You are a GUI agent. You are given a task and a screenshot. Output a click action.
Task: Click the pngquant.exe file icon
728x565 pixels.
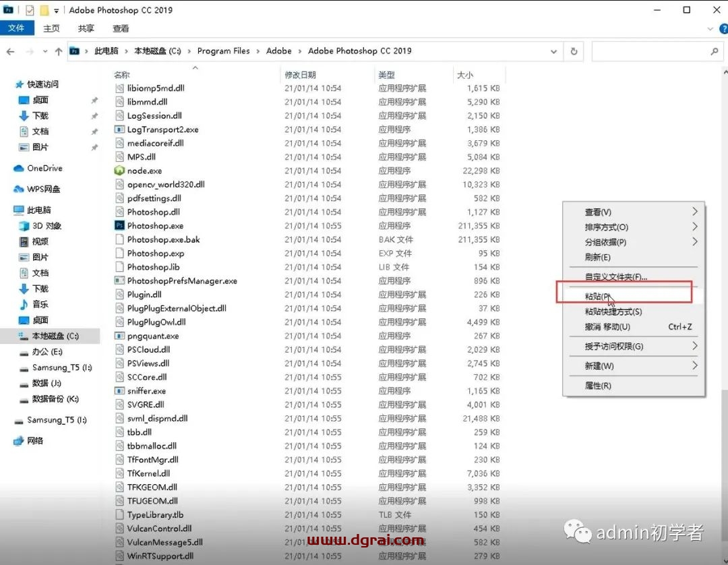pyautogui.click(x=119, y=336)
